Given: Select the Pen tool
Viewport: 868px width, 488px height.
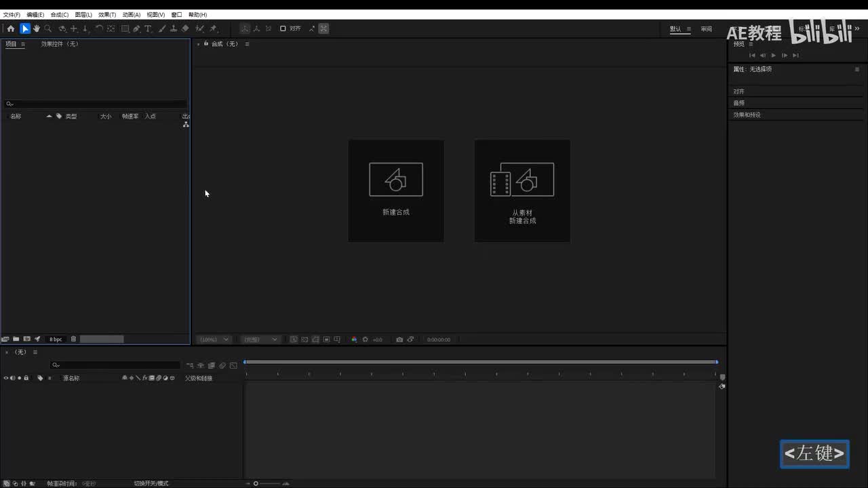Looking at the screenshot, I should coord(136,28).
